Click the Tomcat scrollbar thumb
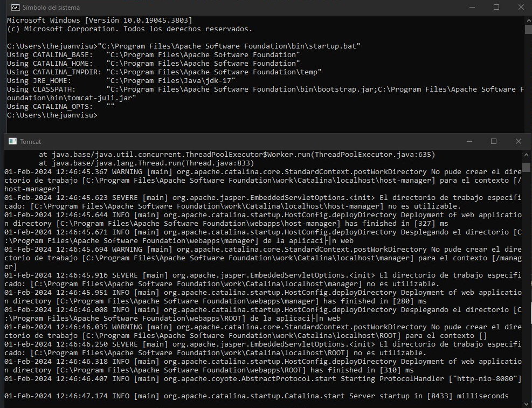Screen dimensions: 532x408 tap(526, 167)
